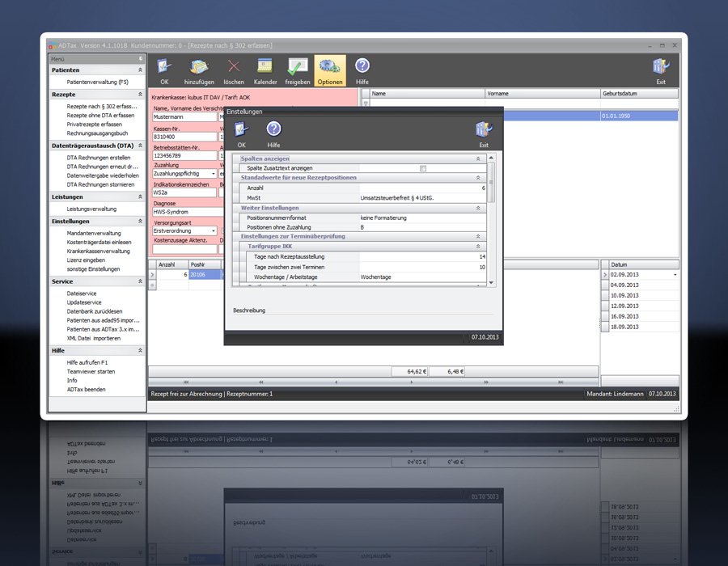
Task: Select Rezepte ohne DTA erfassen
Action: tap(100, 116)
